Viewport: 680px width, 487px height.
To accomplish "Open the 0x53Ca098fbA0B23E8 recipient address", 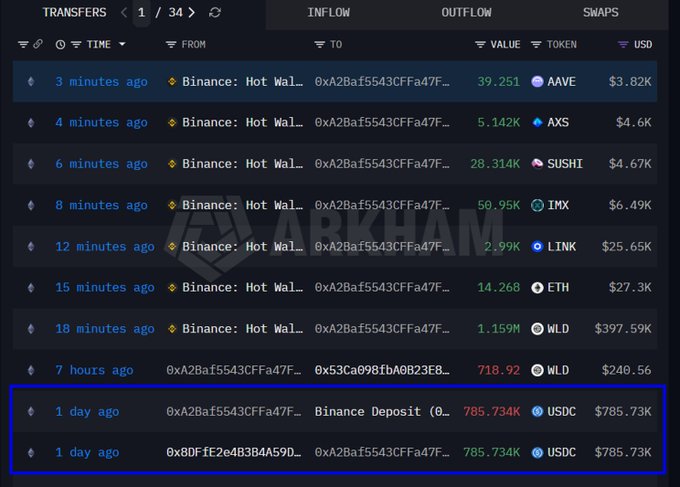I will 382,370.
